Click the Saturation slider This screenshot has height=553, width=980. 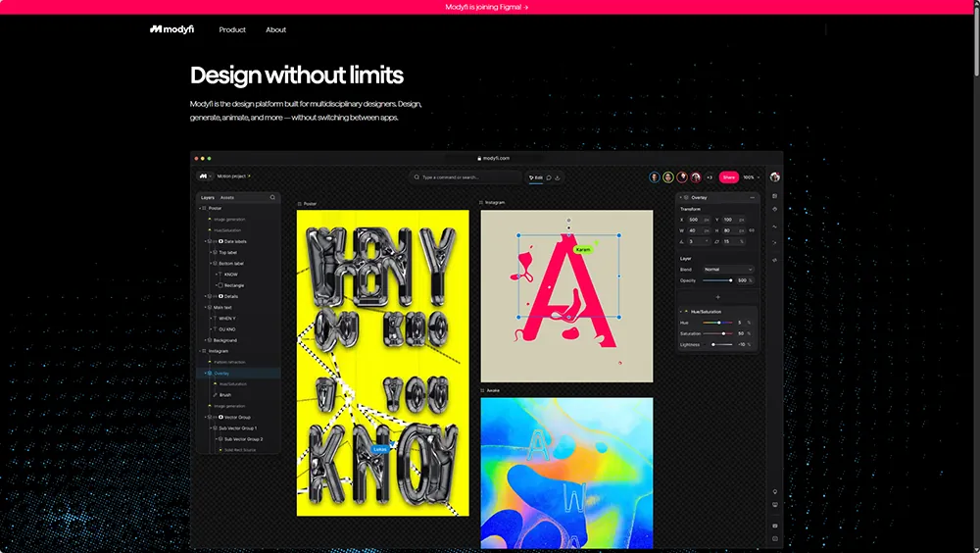[717, 333]
